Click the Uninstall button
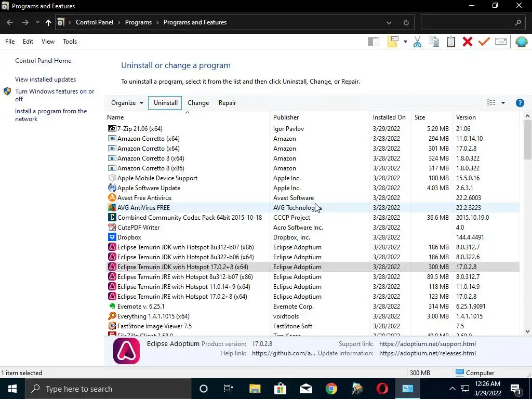532x399 pixels. click(165, 103)
